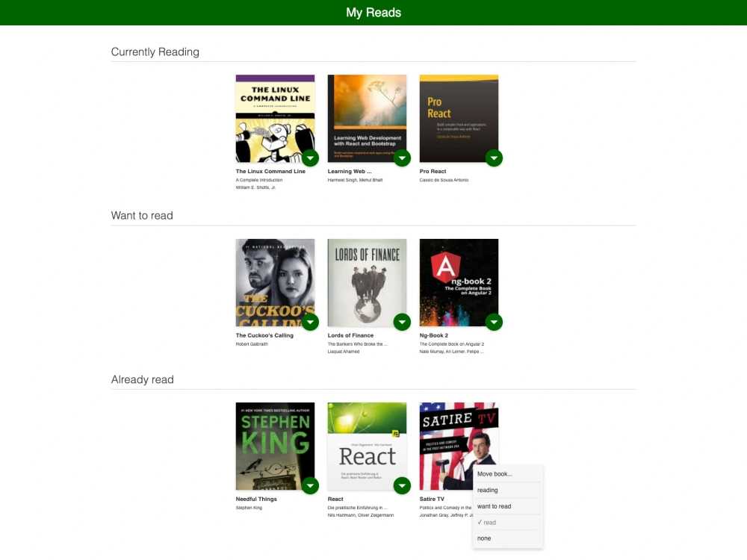Image resolution: width=747 pixels, height=560 pixels.
Task: Click authors 'Nate Murray, Ari Lerner, Felipe ...'
Action: 452,352
